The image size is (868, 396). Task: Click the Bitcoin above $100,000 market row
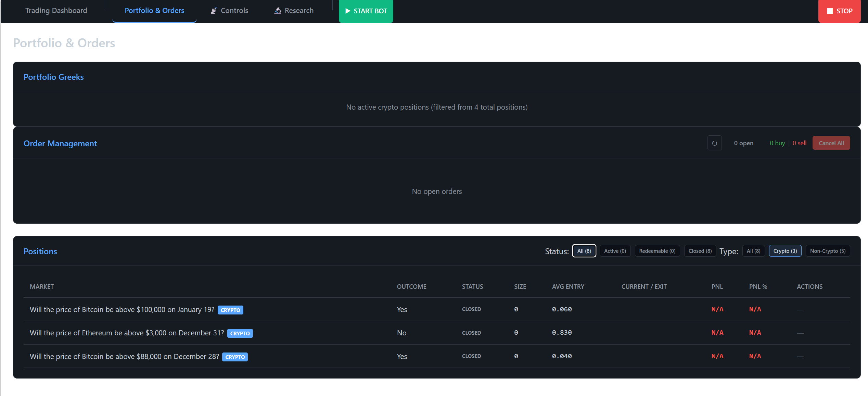point(437,309)
